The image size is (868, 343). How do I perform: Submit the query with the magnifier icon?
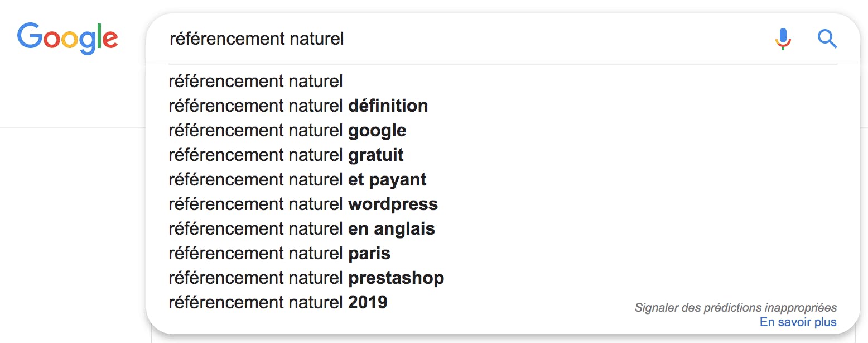(827, 39)
